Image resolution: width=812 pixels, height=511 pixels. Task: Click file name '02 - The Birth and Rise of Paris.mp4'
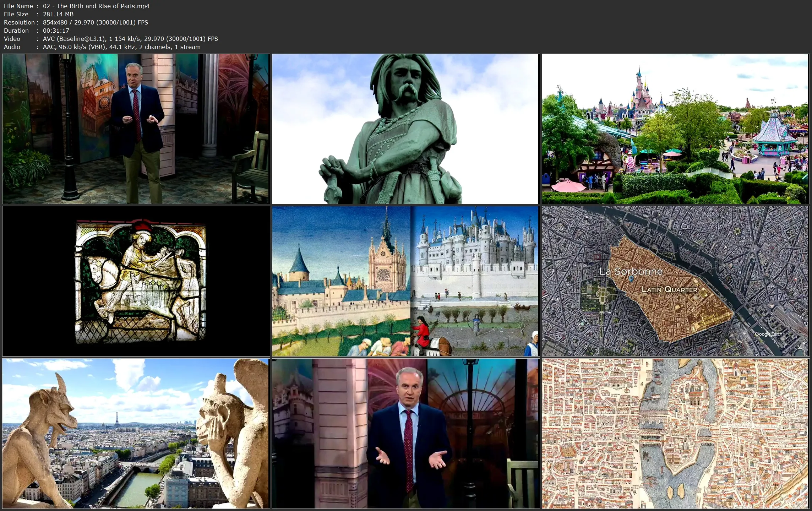point(96,6)
